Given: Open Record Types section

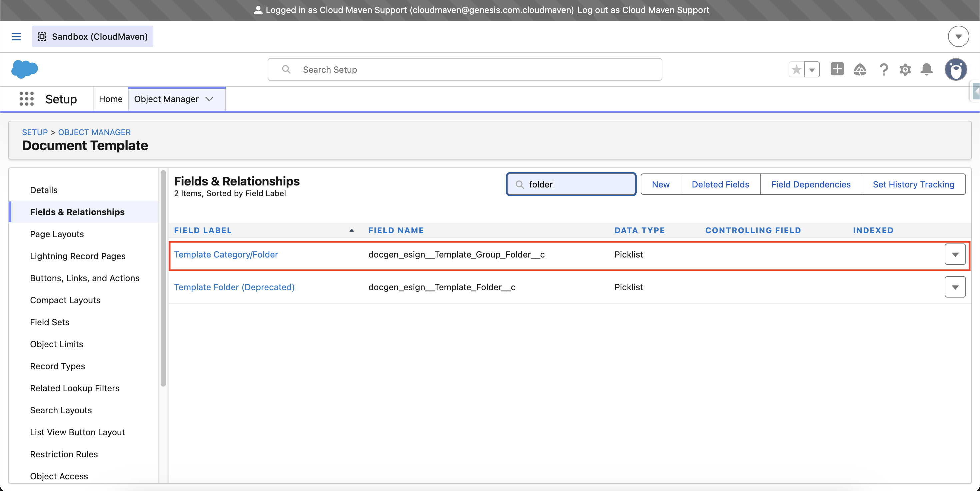Looking at the screenshot, I should [x=57, y=366].
